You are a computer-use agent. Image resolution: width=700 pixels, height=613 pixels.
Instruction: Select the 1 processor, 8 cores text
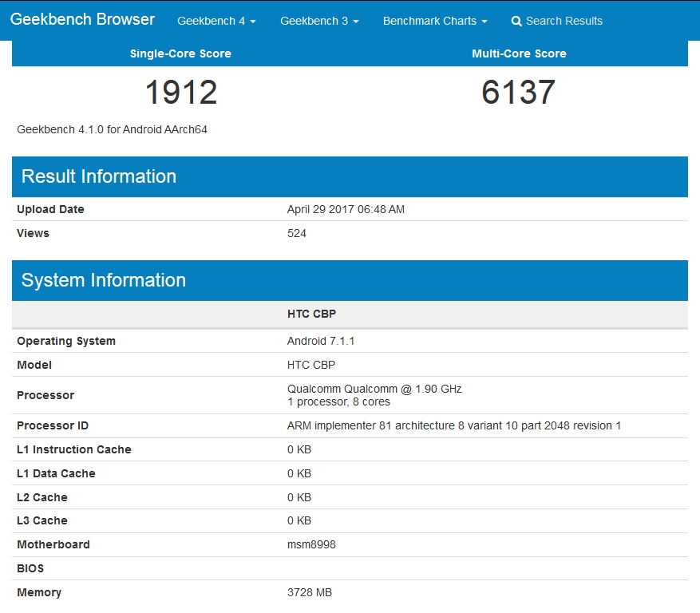338,401
